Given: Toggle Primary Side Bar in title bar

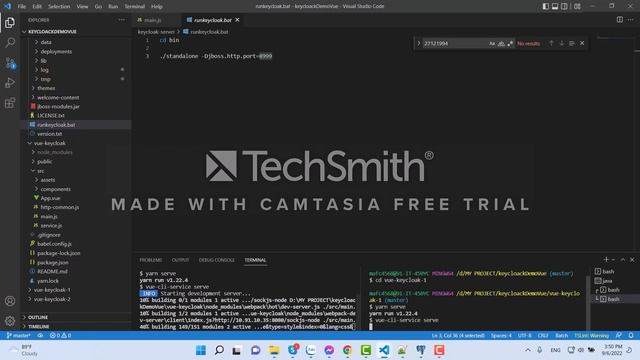Looking at the screenshot, I should (x=546, y=6).
